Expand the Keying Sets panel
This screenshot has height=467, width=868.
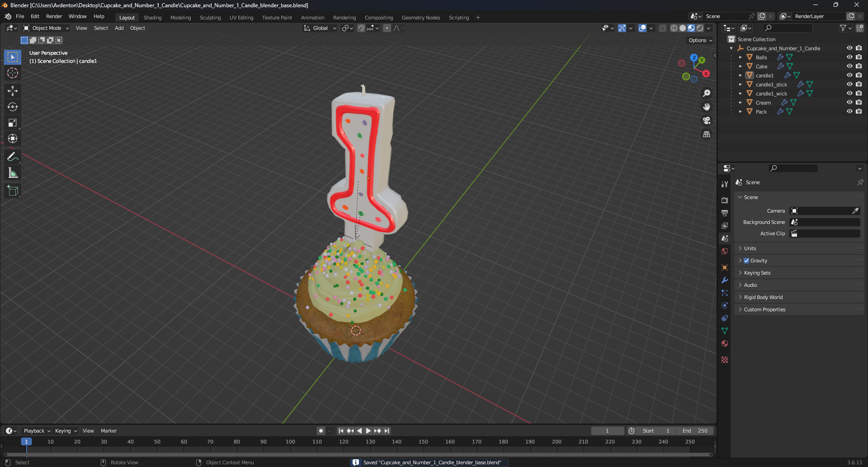pyautogui.click(x=799, y=273)
